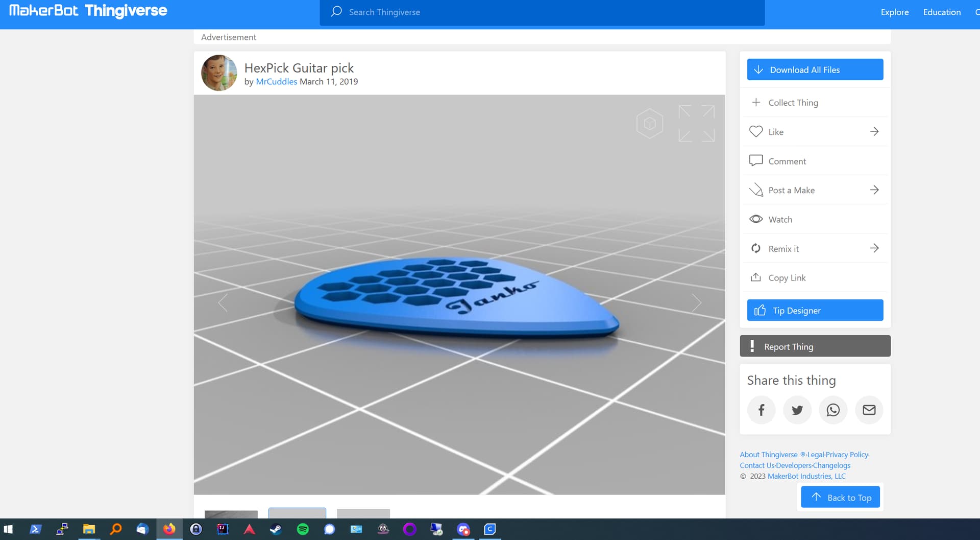The height and width of the screenshot is (540, 980).
Task: Open Spotify from the taskbar
Action: pos(303,529)
